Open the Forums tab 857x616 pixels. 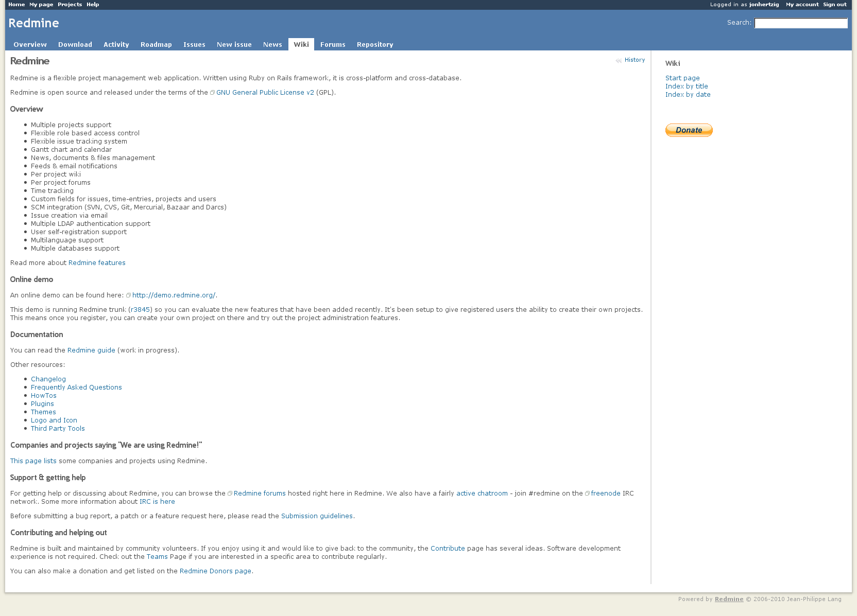click(333, 45)
